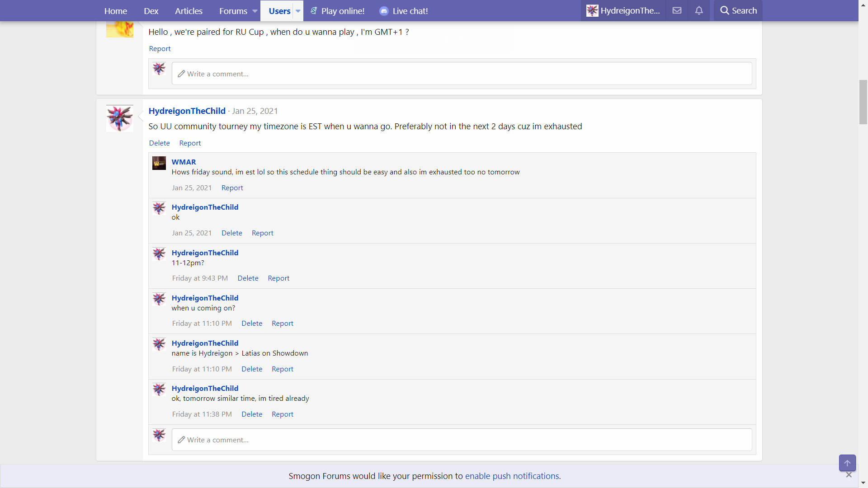Open the WMAR username link

point(184,162)
